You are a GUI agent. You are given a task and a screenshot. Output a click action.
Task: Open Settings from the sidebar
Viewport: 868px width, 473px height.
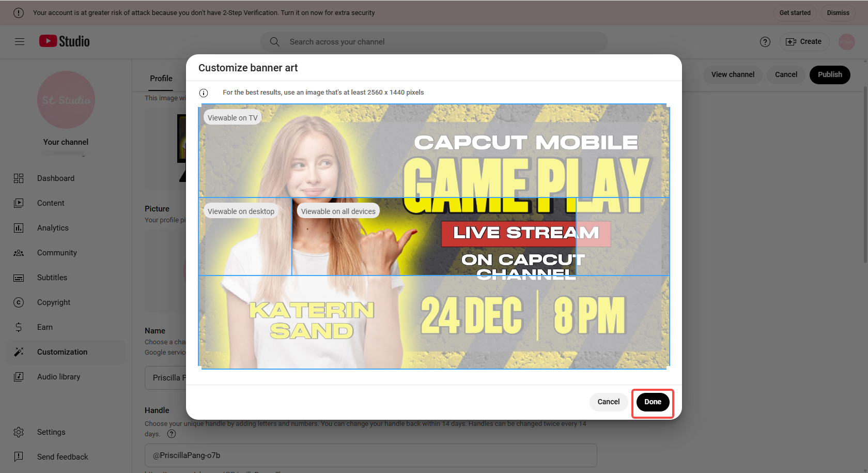pos(66,432)
